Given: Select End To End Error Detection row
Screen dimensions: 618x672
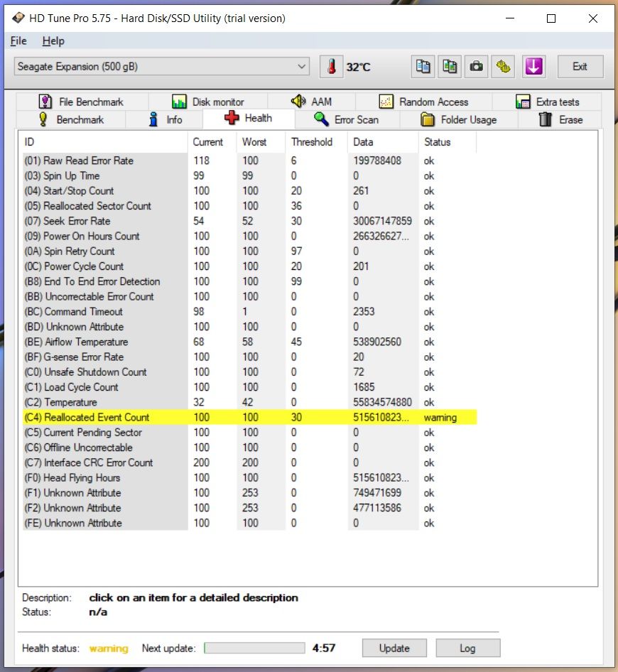Looking at the screenshot, I should tap(249, 281).
